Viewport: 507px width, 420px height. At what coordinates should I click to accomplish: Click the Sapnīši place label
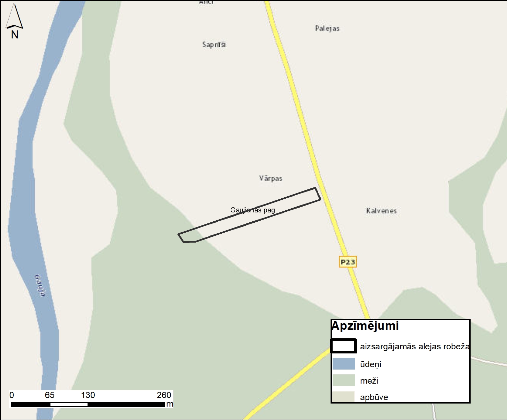214,45
